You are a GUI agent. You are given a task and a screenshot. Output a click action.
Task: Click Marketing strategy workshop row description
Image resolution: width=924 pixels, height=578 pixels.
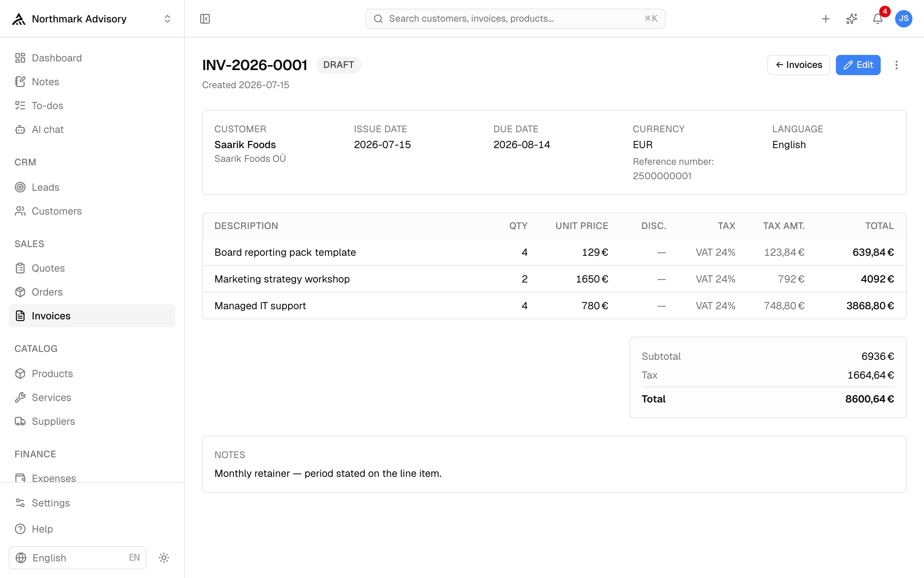click(x=282, y=279)
